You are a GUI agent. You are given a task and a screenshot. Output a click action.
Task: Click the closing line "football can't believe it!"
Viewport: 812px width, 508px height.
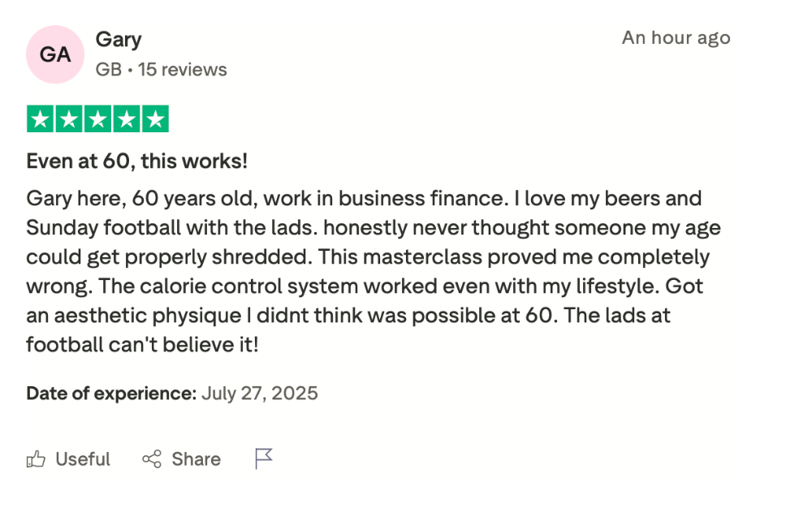pos(142,345)
